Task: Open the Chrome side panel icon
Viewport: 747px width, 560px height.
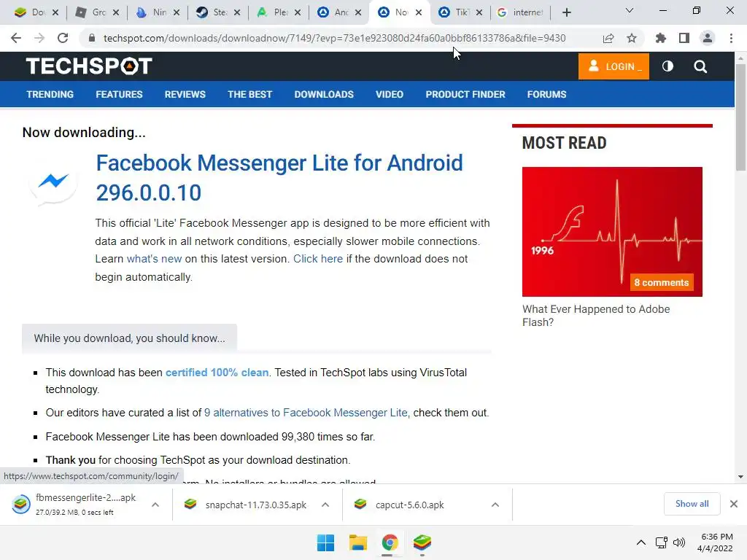Action: (684, 38)
